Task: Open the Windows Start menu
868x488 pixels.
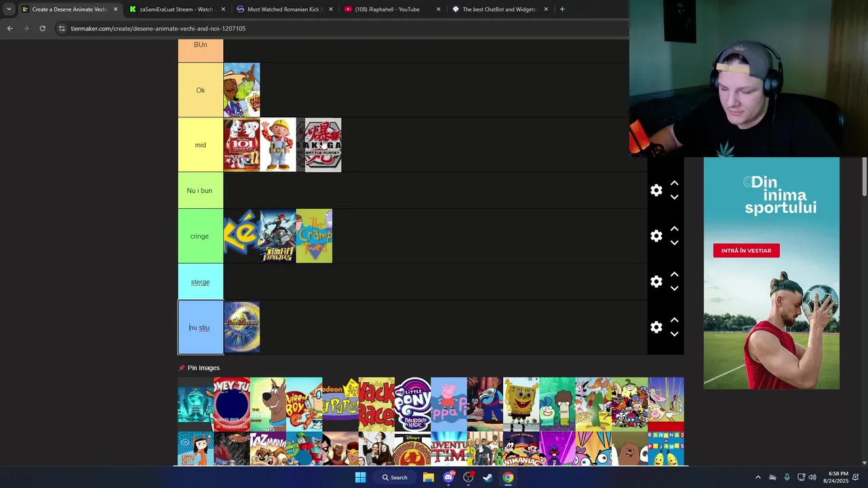Action: pos(360,477)
